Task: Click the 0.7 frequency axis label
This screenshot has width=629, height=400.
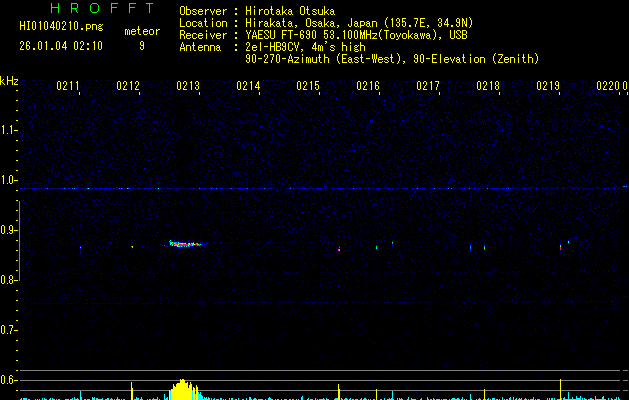Action: tap(9, 330)
